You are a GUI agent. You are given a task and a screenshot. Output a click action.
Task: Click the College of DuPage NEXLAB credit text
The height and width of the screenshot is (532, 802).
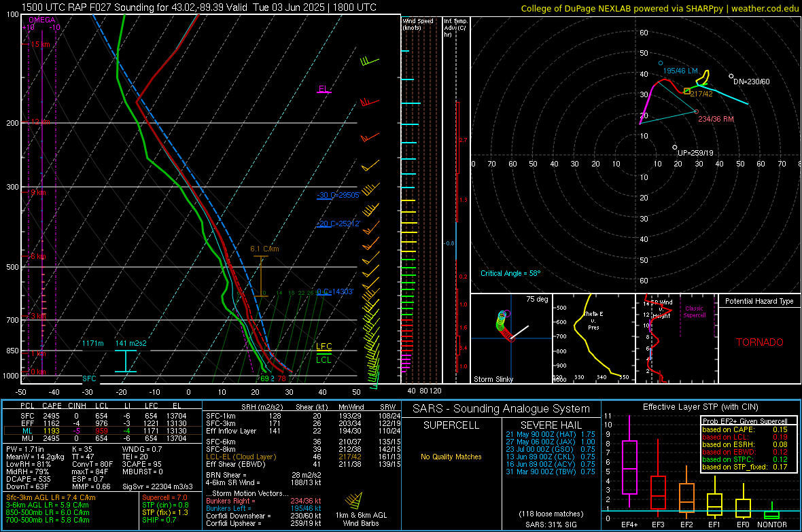(x=660, y=8)
